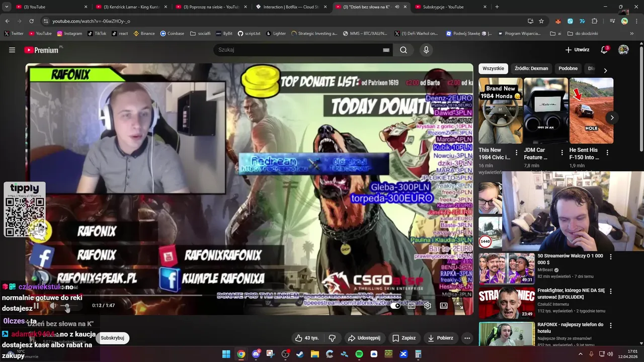Open Steam from the taskbar
The width and height of the screenshot is (644, 362).
(x=300, y=354)
